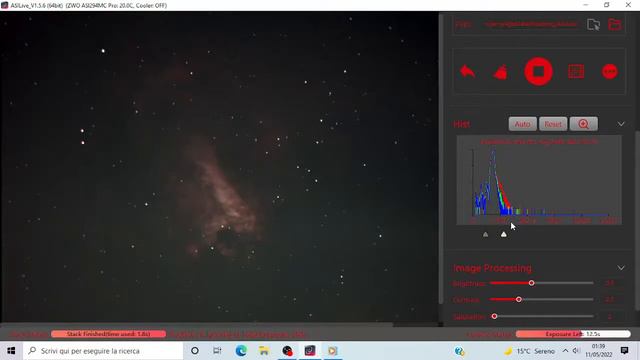Click the Auto histogram button

pyautogui.click(x=522, y=124)
